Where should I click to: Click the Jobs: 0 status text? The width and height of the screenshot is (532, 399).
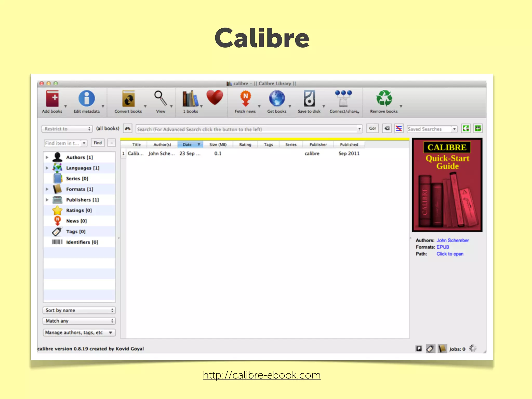tap(457, 349)
